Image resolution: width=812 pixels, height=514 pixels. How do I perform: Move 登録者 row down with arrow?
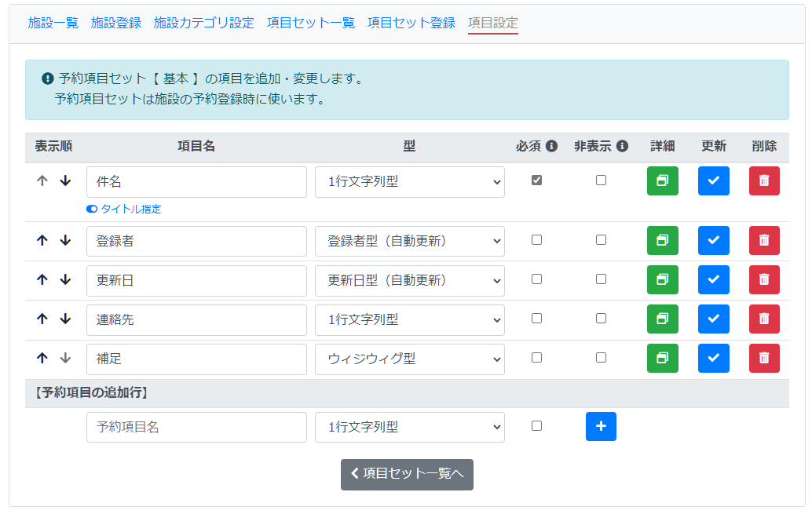click(65, 240)
